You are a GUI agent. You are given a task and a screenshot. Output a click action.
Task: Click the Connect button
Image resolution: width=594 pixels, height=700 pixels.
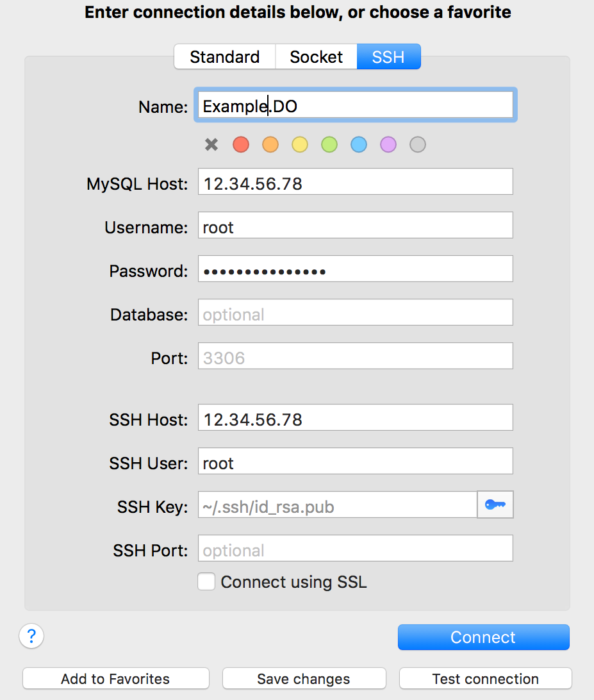[484, 637]
